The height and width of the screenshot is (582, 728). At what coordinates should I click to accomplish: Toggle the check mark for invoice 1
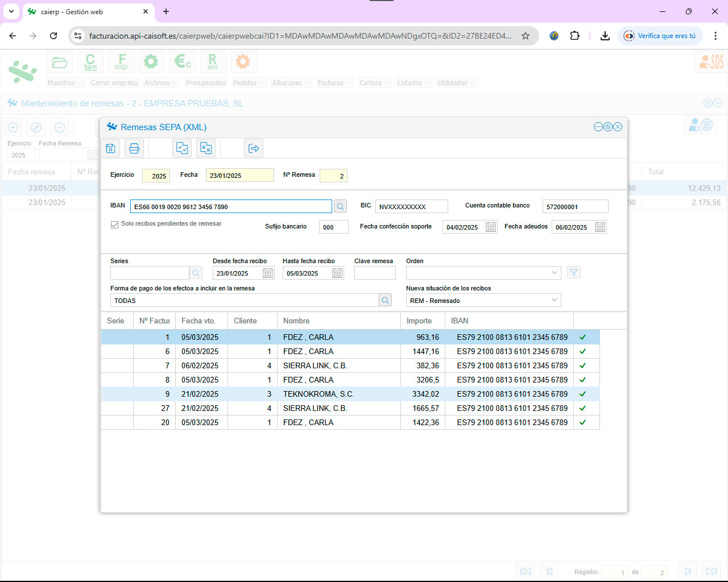582,337
